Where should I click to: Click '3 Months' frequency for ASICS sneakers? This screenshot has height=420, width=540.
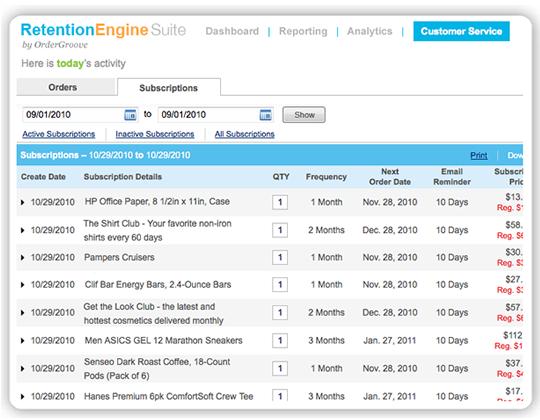coord(326,340)
